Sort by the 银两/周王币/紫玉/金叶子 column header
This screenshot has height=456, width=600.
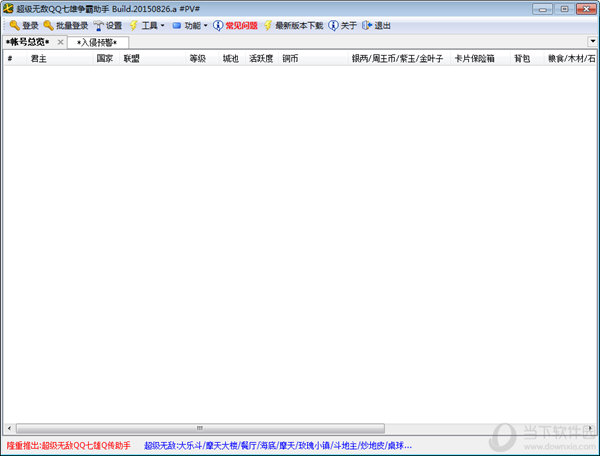click(398, 59)
